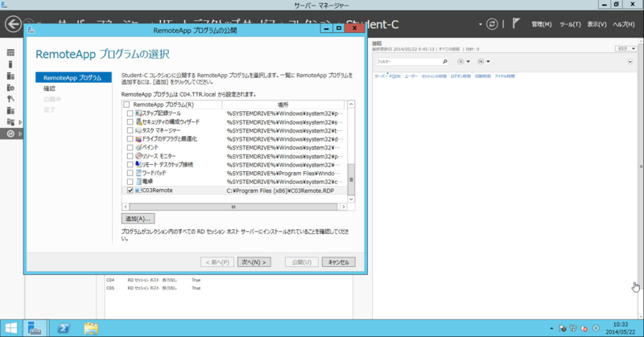Refresh Server Manager using circular arrows icon
The image size is (644, 337).
492,24
